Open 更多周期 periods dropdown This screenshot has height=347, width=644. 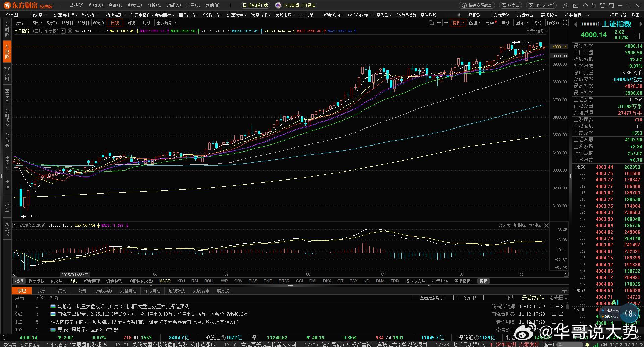[166, 23]
